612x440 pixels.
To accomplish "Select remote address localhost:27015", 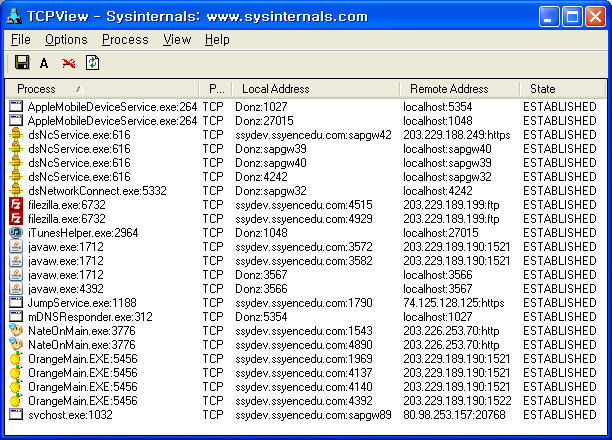I will pos(441,233).
